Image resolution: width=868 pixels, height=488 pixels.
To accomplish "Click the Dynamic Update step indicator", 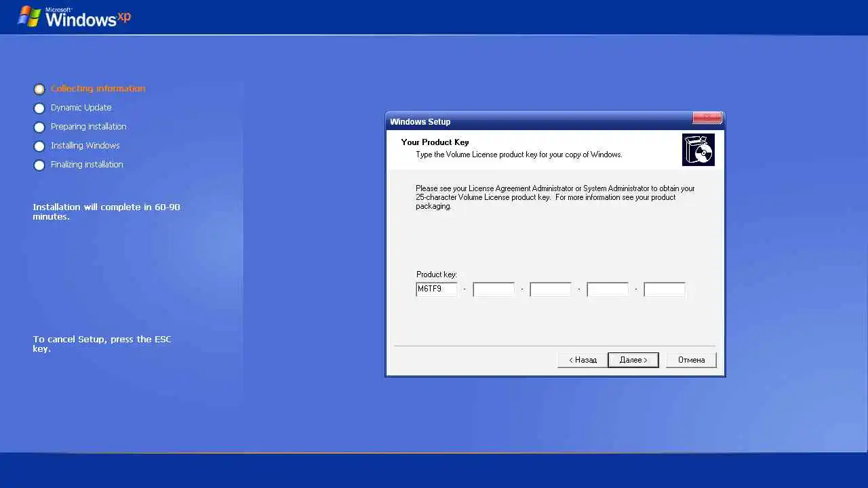I will [x=39, y=108].
